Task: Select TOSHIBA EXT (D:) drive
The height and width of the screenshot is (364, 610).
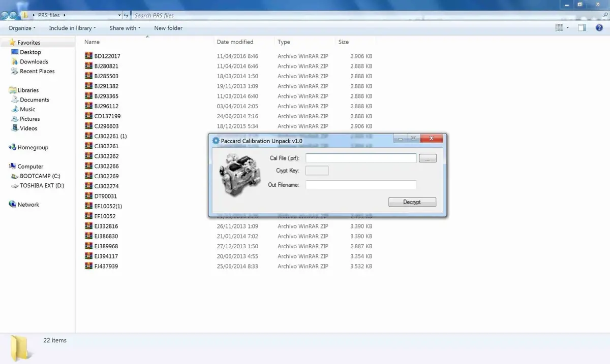Action: 42,186
